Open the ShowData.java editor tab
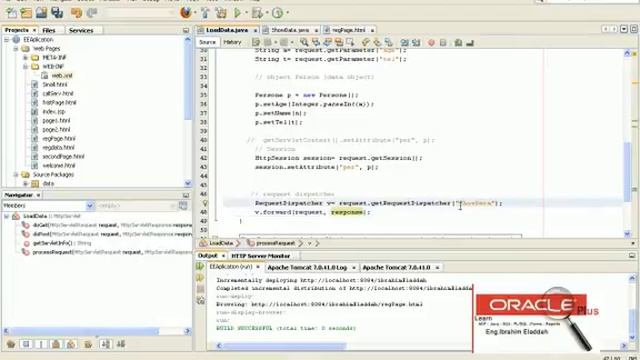The height and width of the screenshot is (360, 640). 290,30
